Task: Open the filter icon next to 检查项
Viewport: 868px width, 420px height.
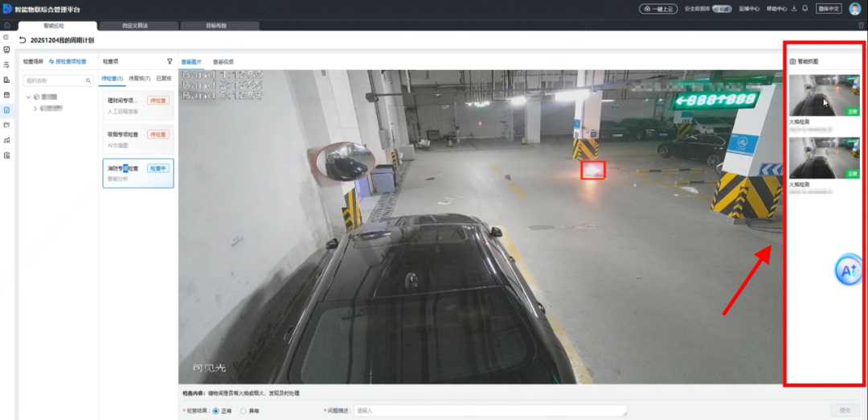Action: coord(170,61)
